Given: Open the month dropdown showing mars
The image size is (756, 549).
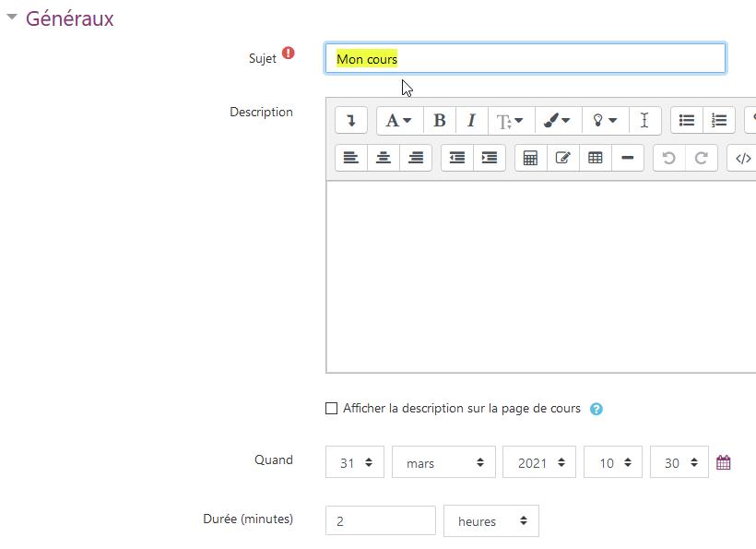Looking at the screenshot, I should click(x=444, y=463).
